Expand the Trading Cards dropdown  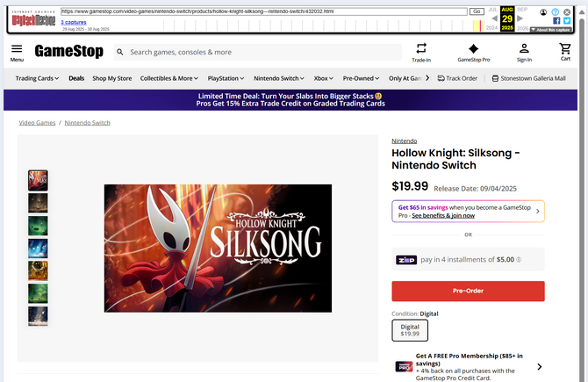pyautogui.click(x=37, y=78)
